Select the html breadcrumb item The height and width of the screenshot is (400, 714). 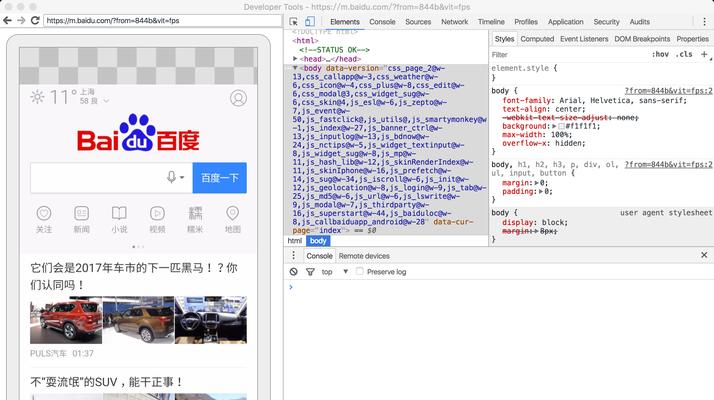point(295,241)
